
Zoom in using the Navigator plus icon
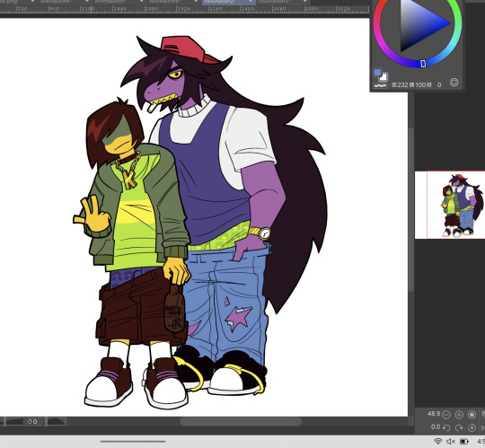pyautogui.click(x=459, y=415)
